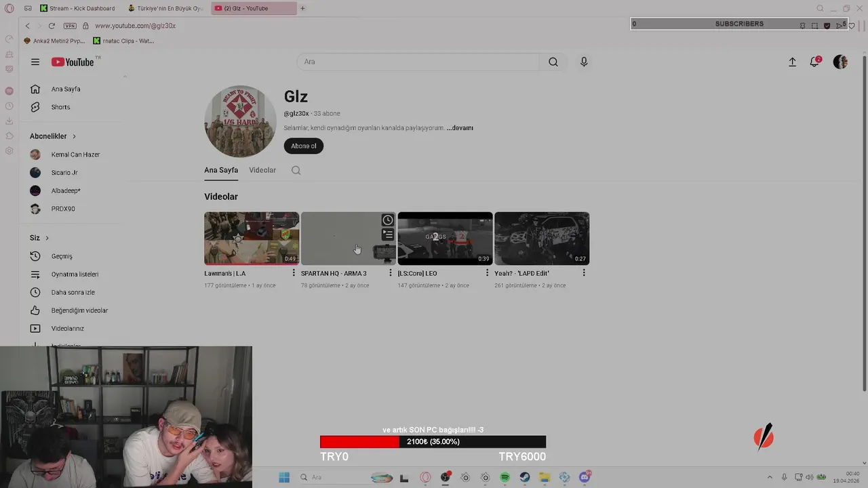Click the YouTube Ara search field

point(418,62)
